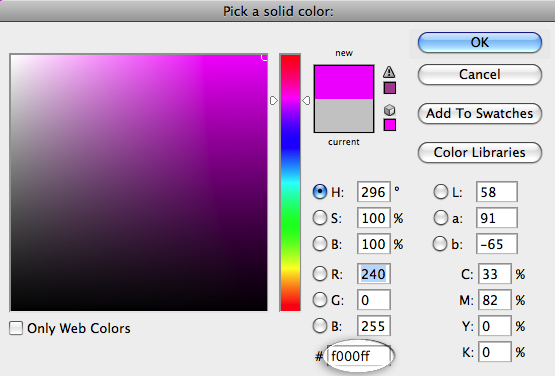Click the Add To Swatches button
This screenshot has width=555, height=376.
(480, 113)
